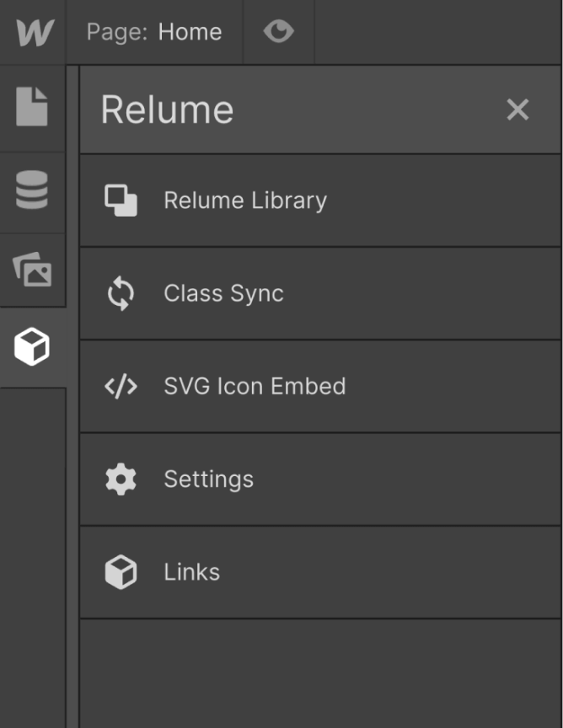563x728 pixels.
Task: Close the Relume panel with the X
Action: pyautogui.click(x=517, y=109)
